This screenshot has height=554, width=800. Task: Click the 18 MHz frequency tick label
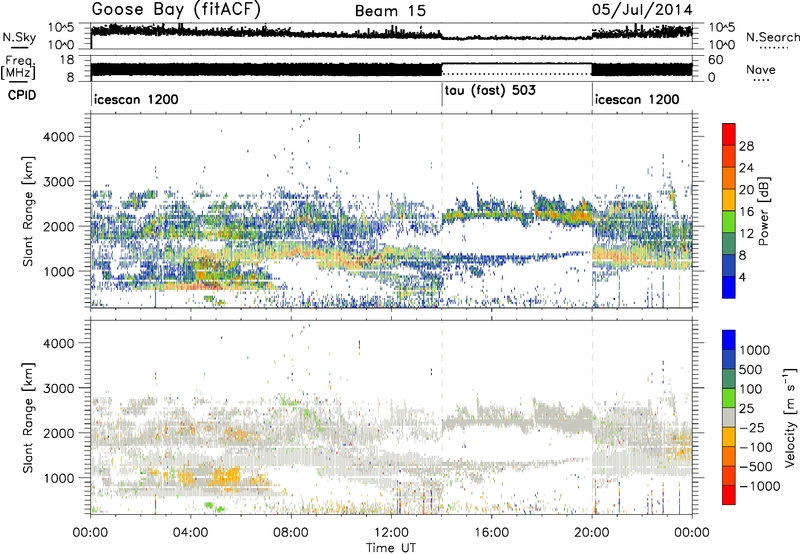click(x=67, y=60)
